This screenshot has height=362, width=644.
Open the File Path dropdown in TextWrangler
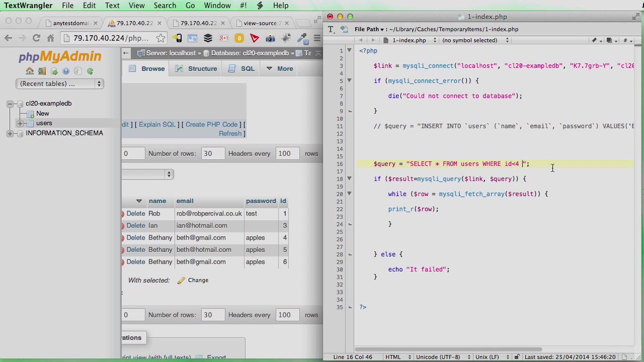369,29
